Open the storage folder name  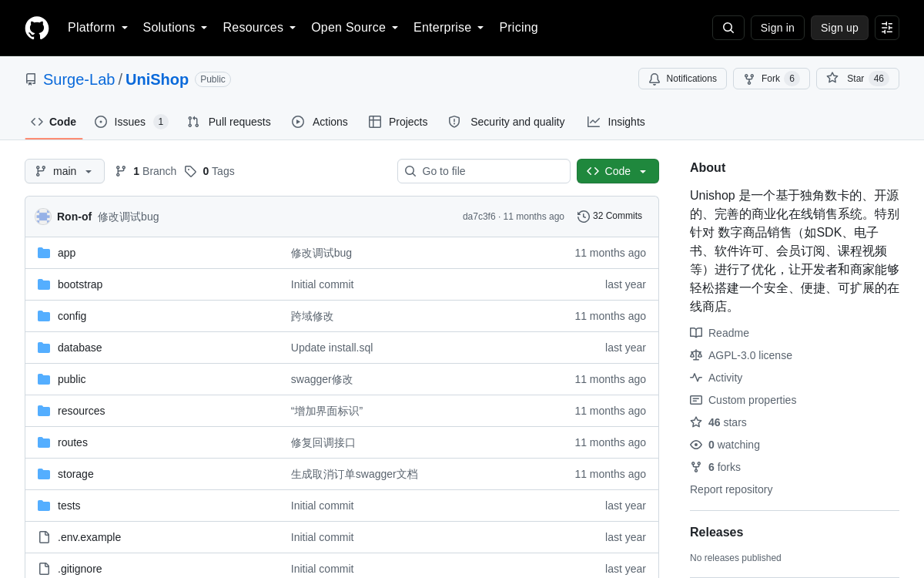(75, 474)
